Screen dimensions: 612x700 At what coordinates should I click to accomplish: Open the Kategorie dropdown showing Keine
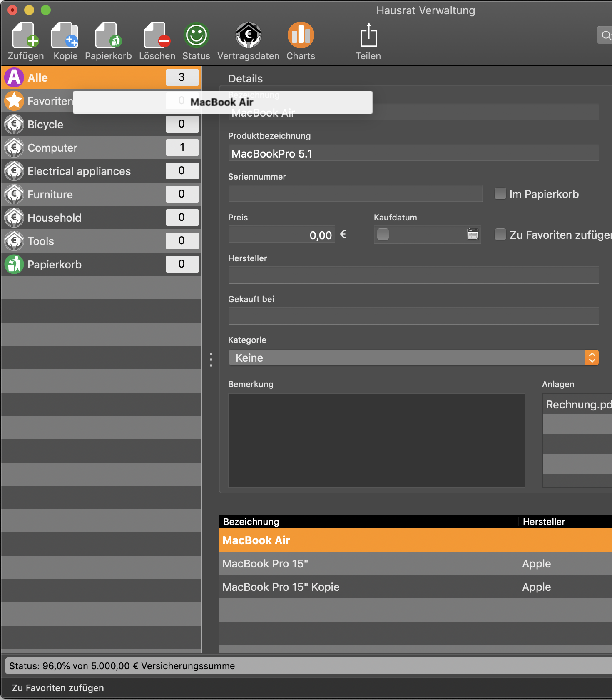click(x=413, y=357)
